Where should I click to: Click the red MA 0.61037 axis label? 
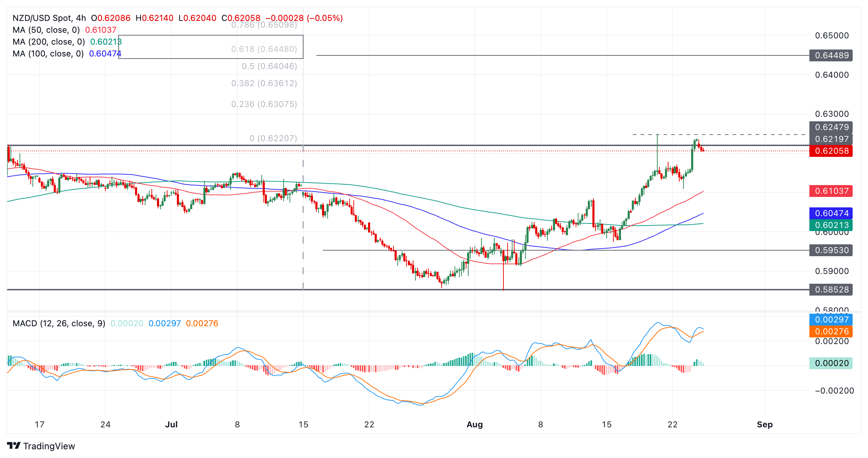pyautogui.click(x=831, y=191)
